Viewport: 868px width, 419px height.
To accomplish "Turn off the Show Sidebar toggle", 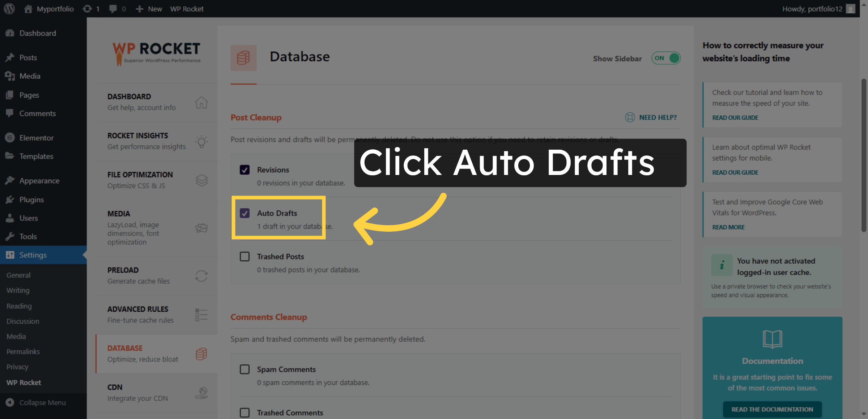I will coord(666,58).
